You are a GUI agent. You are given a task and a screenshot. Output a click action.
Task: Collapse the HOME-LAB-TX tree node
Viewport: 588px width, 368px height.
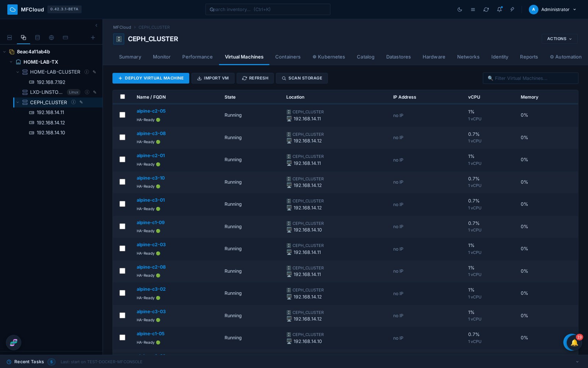(x=11, y=62)
